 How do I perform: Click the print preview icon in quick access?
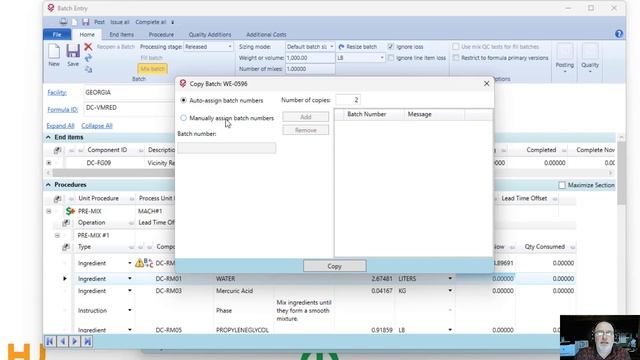64,22
